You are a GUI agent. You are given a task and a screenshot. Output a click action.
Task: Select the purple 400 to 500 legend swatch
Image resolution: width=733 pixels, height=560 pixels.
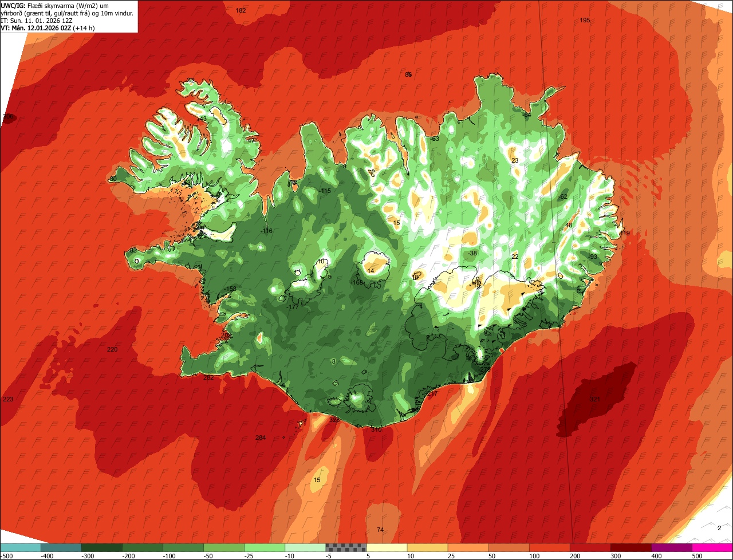click(671, 547)
